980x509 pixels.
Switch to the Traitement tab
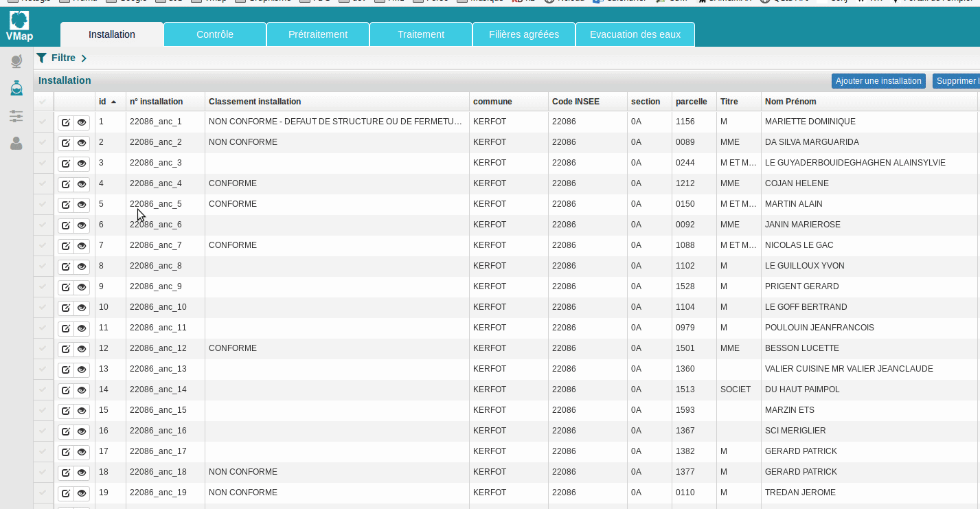point(421,34)
